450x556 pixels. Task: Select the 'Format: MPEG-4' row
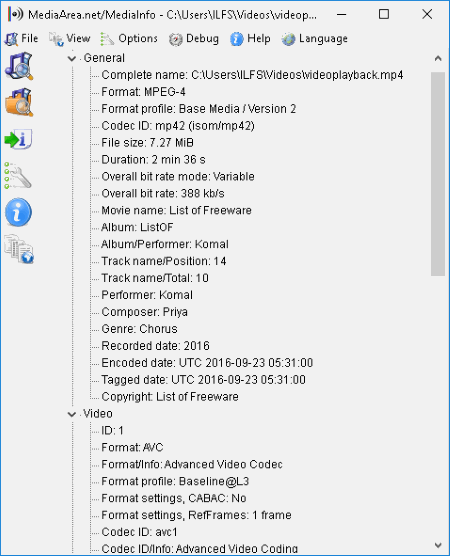[x=143, y=92]
